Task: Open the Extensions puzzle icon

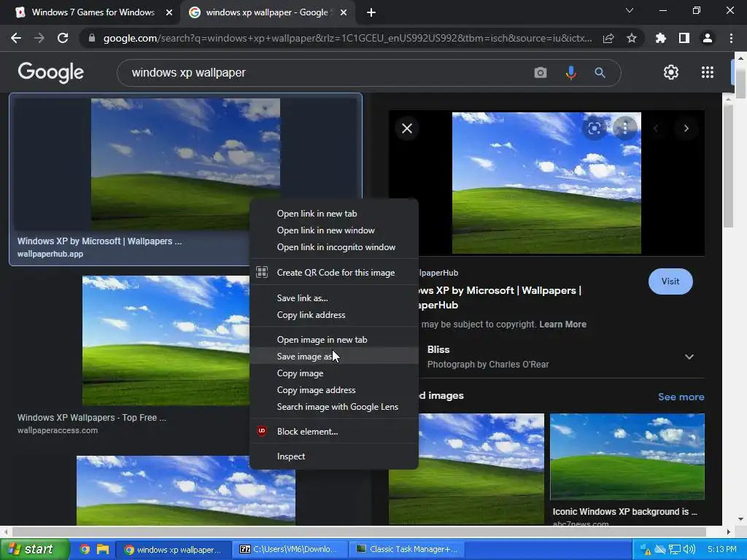Action: 661,38
